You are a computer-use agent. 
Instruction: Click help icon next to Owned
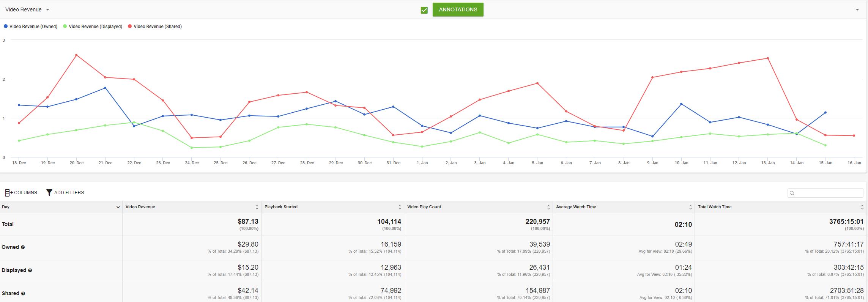pyautogui.click(x=23, y=247)
